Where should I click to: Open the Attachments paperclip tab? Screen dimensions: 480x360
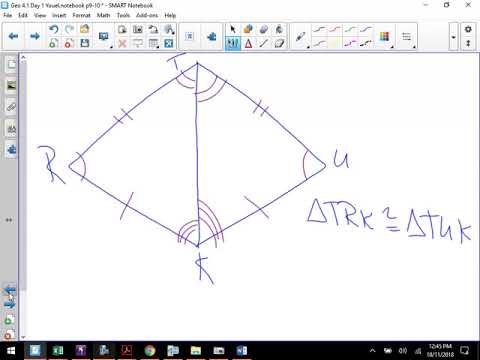coord(11,107)
